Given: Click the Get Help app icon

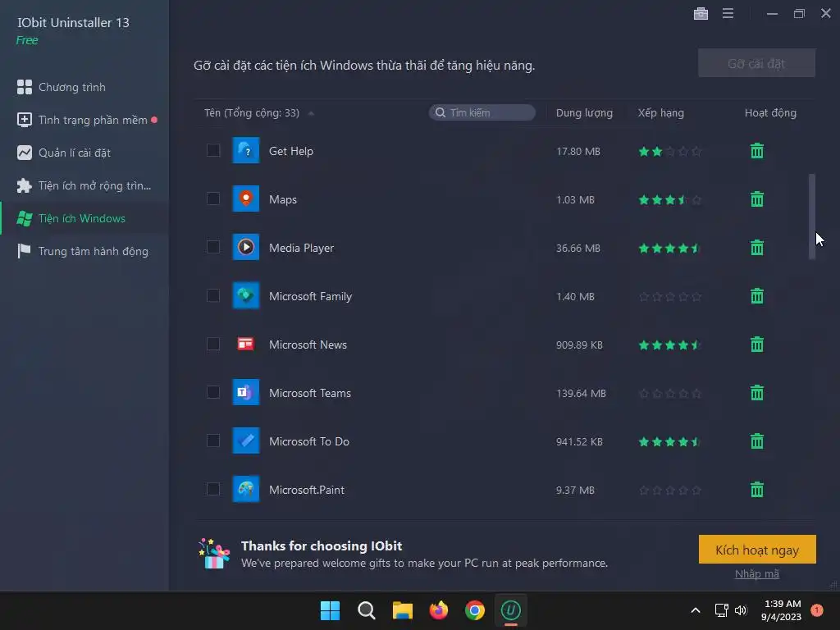Looking at the screenshot, I should click(x=246, y=151).
